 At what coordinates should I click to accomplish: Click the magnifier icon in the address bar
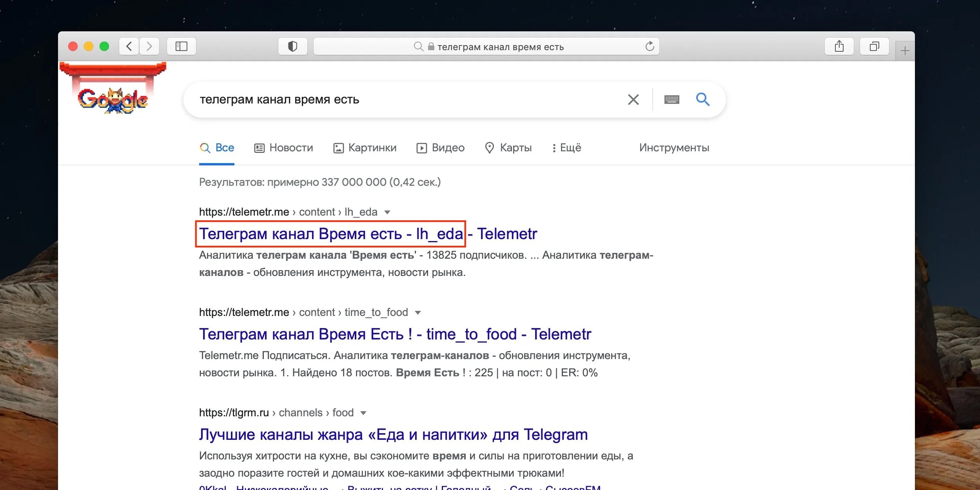coord(418,47)
